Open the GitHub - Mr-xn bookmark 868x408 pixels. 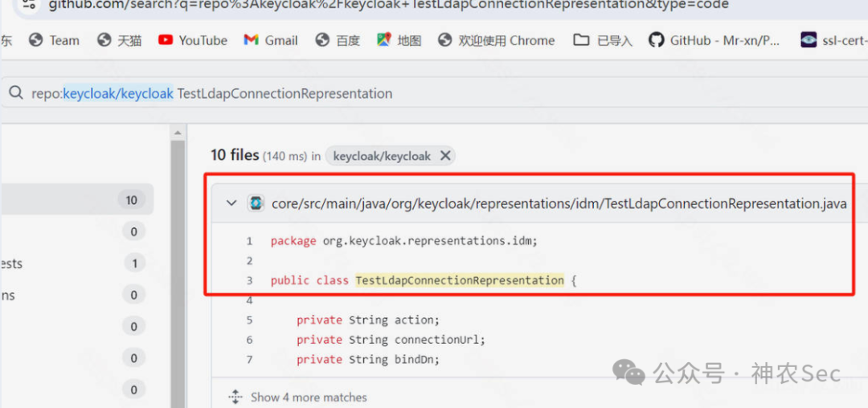[x=714, y=40]
